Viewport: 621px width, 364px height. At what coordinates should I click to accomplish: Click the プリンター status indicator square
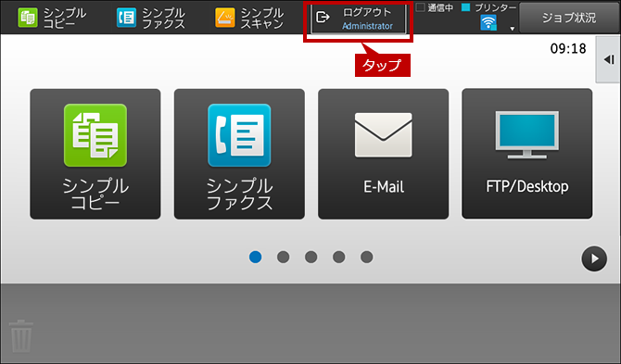pos(466,7)
